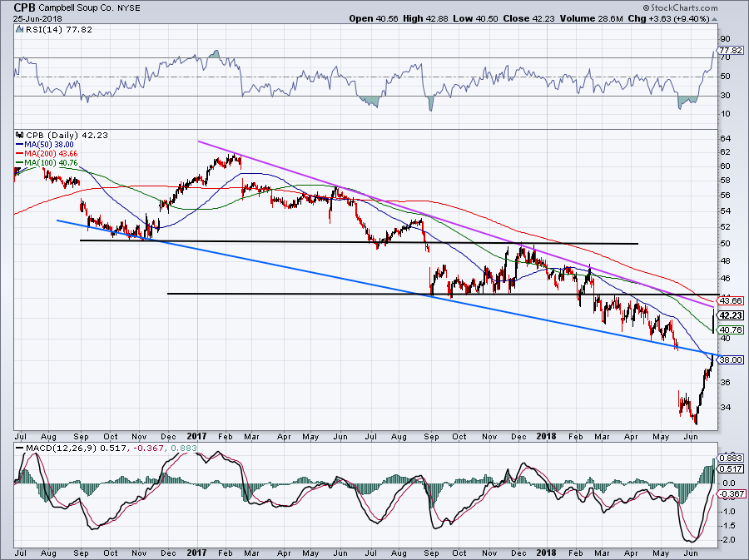Click the 34 label on the price axis
Screen dimensions: 749x560
click(x=725, y=407)
